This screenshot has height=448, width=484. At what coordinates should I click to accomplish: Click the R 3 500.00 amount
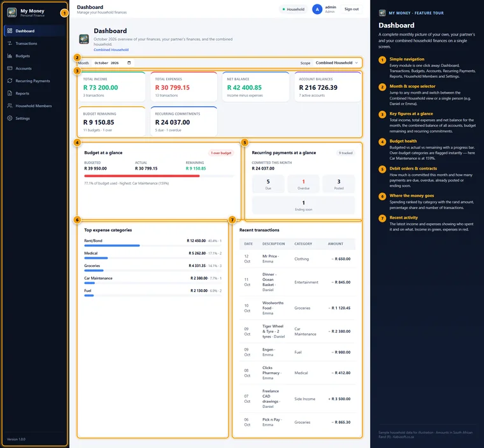point(339,399)
